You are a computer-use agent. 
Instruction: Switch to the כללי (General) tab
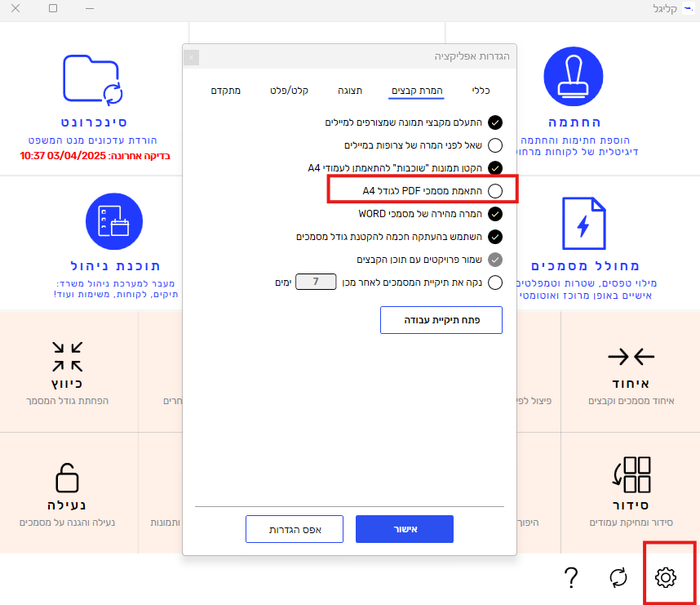(481, 90)
